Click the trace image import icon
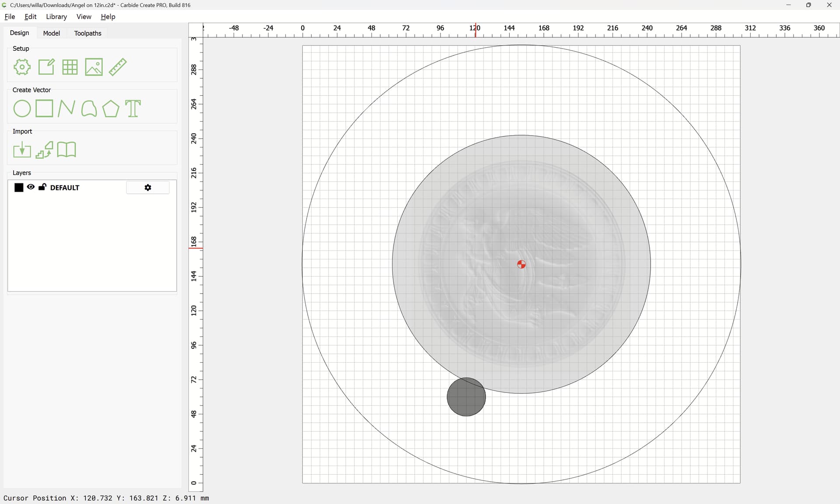Screen dimensions: 840x504 click(x=44, y=150)
